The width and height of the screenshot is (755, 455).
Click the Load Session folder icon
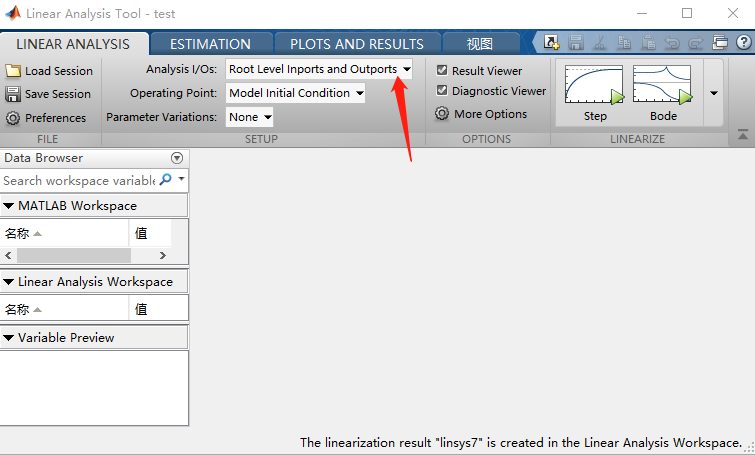[13, 71]
